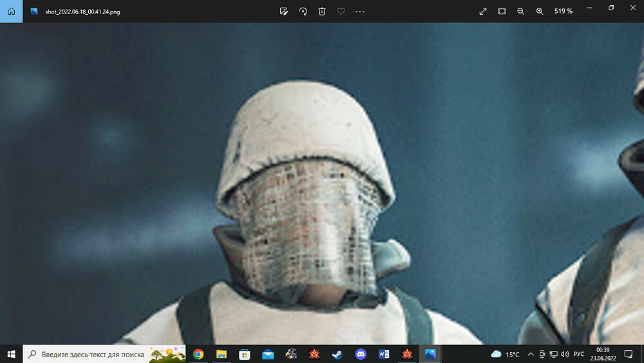
Task: Open Microsoft Store from taskbar
Action: 244,354
